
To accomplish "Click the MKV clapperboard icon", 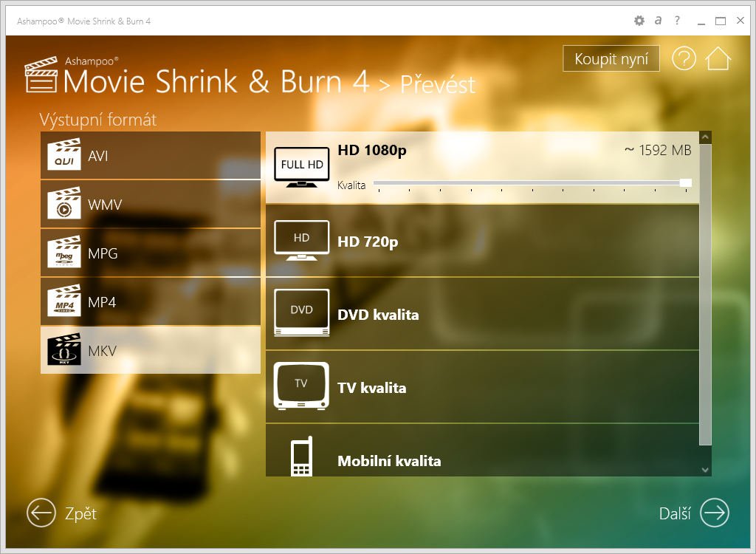I will pyautogui.click(x=64, y=349).
